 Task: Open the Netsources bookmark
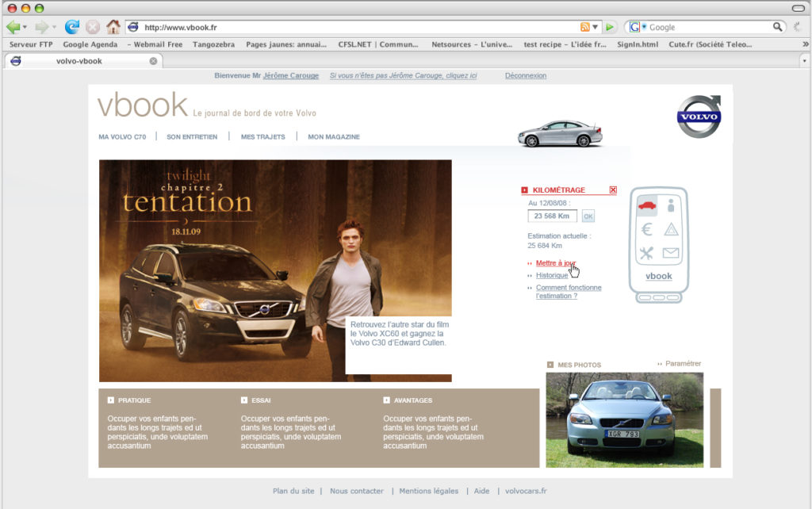tap(472, 44)
